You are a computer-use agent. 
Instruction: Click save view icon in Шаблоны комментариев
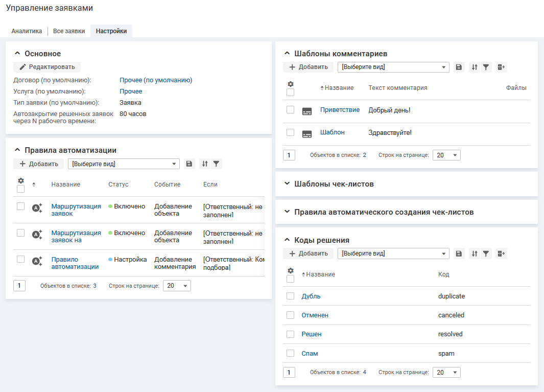coord(459,67)
